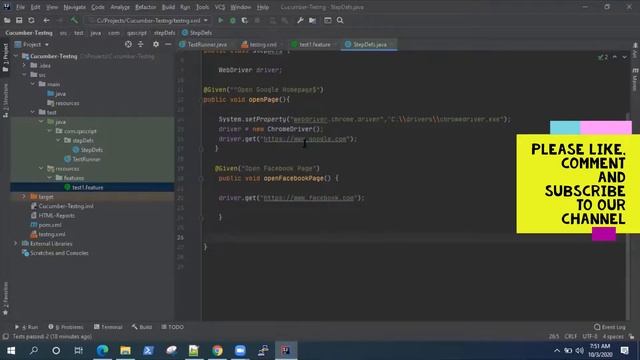Open the Build tool window
This screenshot has width=640, height=360.
(142, 327)
